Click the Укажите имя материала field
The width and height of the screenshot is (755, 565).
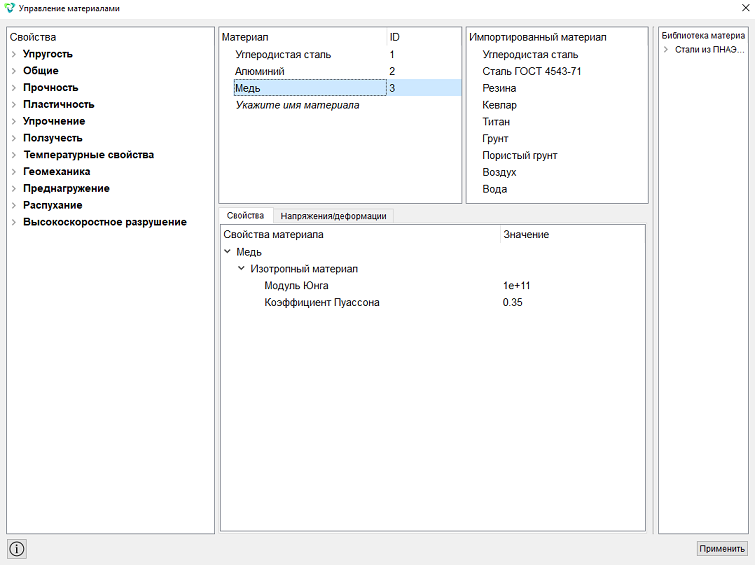pyautogui.click(x=298, y=105)
